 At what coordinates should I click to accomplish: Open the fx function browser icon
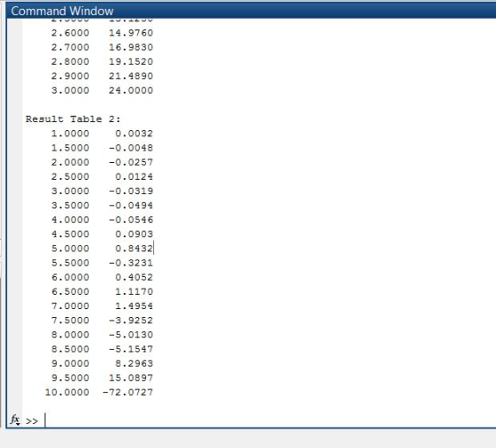[14, 421]
